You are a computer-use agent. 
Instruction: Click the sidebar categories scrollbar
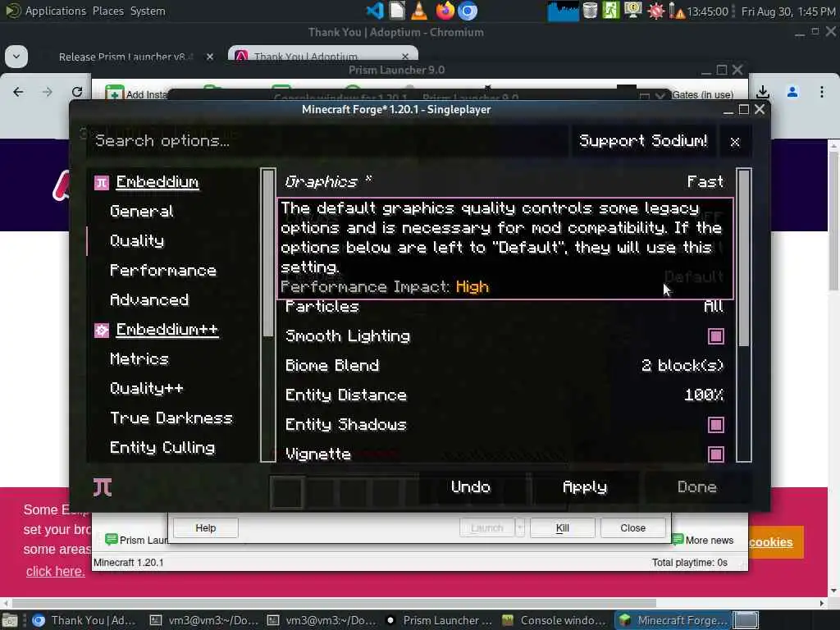pyautogui.click(x=268, y=315)
